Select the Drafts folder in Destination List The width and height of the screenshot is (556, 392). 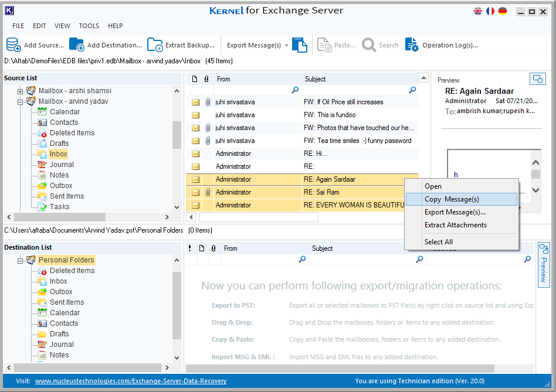[59, 334]
